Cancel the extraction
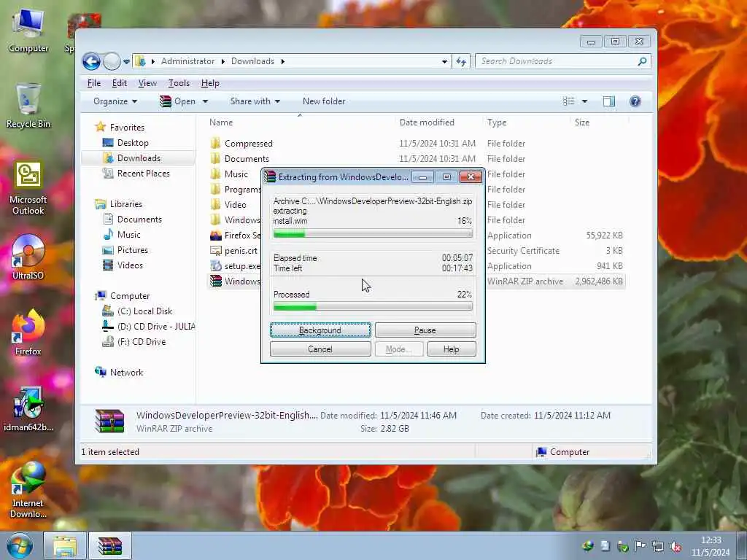Viewport: 747px width, 560px height. (320, 349)
